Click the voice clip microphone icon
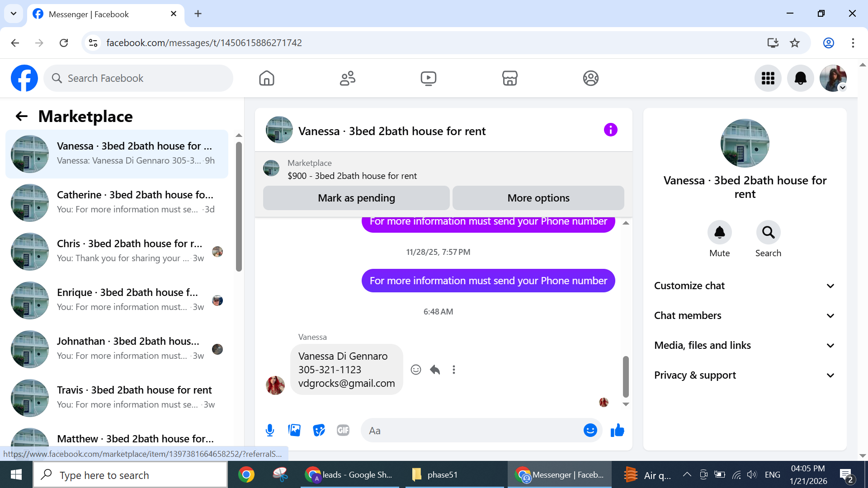 coord(270,430)
